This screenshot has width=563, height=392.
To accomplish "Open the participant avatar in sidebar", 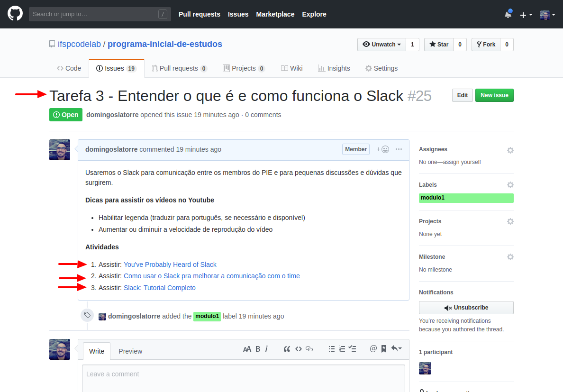I will [x=425, y=368].
